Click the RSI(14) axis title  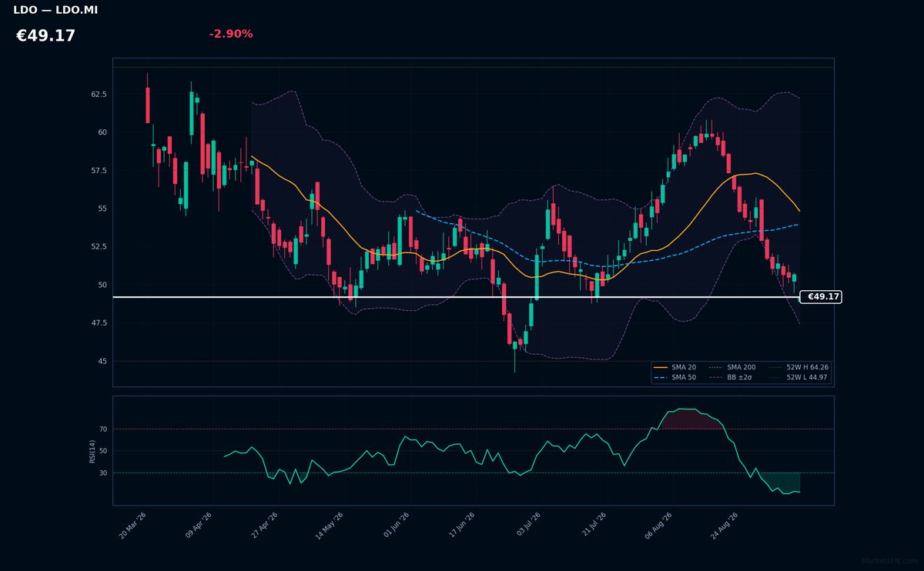tap(92, 451)
